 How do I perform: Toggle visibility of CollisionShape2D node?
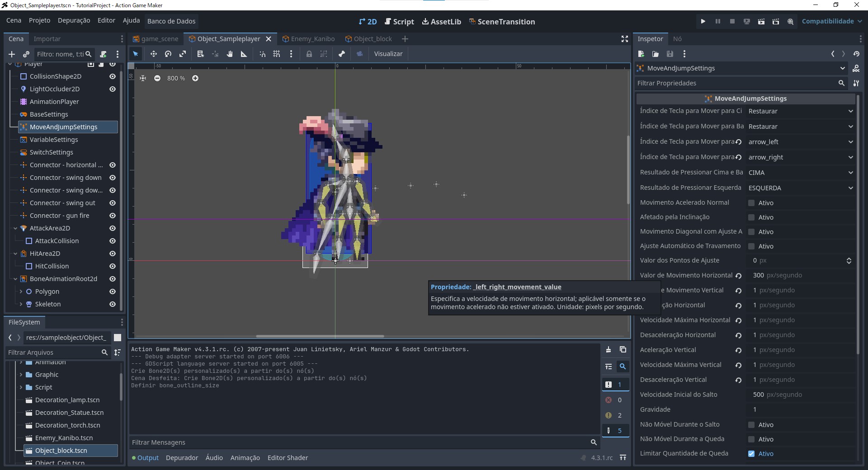113,76
